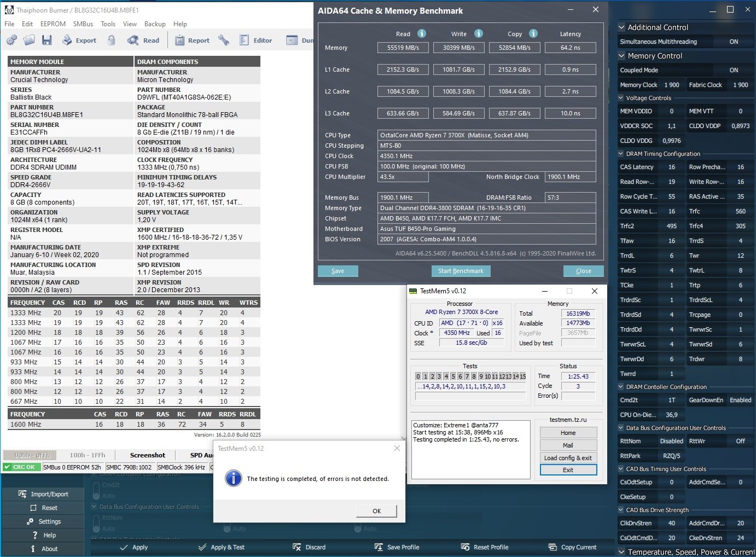Collapse DRAM Timing Configuration group

coord(621,154)
